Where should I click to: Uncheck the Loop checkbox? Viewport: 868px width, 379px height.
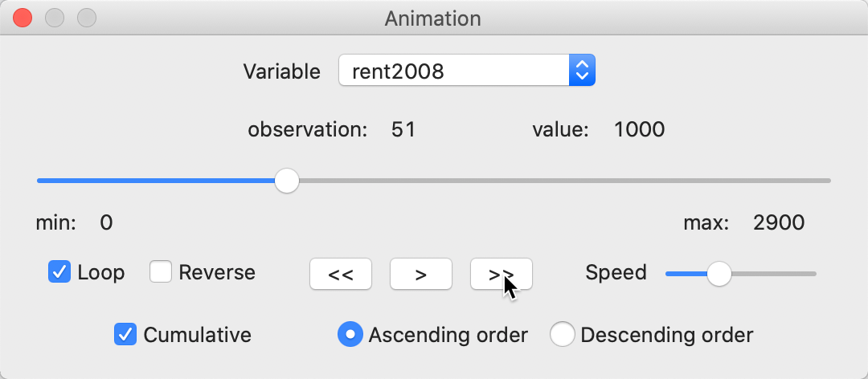[x=59, y=272]
